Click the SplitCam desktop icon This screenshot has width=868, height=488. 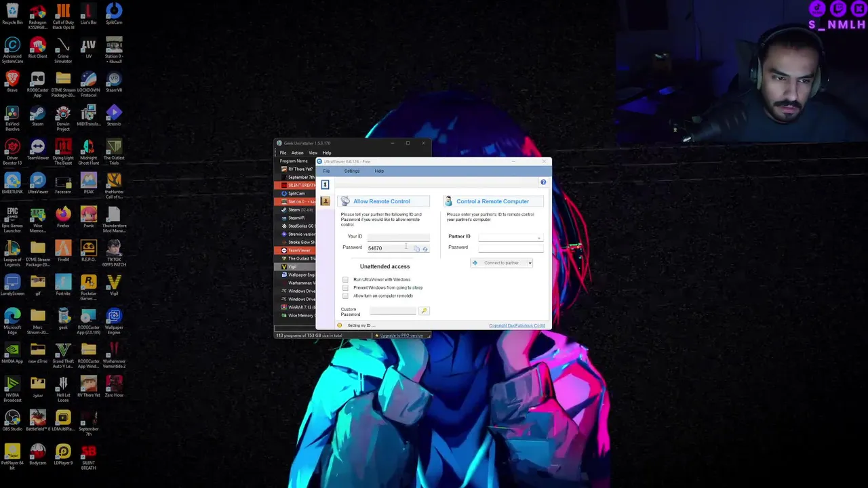pyautogui.click(x=114, y=14)
